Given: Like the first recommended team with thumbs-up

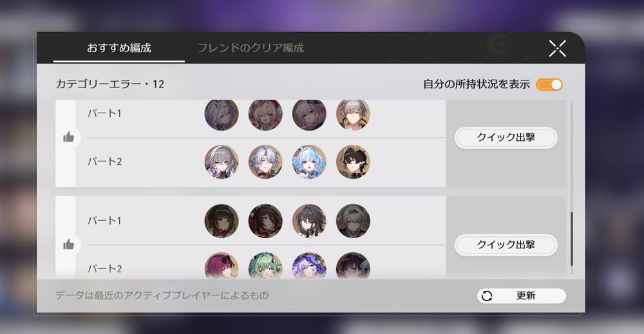Looking at the screenshot, I should (x=69, y=137).
